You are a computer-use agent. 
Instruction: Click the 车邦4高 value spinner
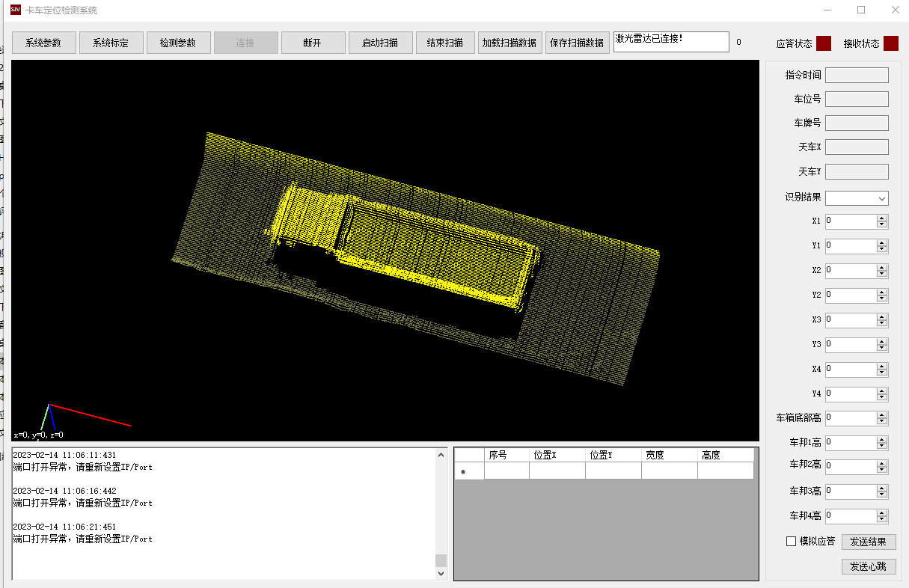coord(857,515)
